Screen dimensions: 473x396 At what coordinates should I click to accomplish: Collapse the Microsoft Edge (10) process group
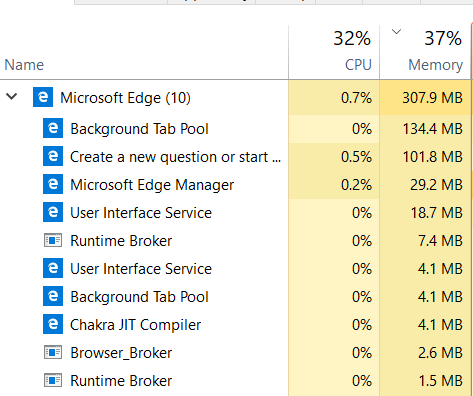pos(12,97)
